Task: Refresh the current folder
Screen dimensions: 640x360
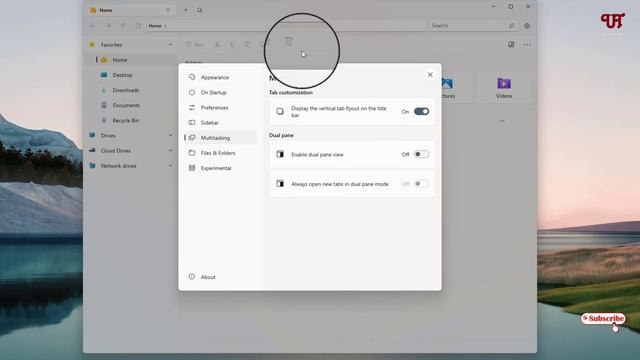Action: pos(138,26)
